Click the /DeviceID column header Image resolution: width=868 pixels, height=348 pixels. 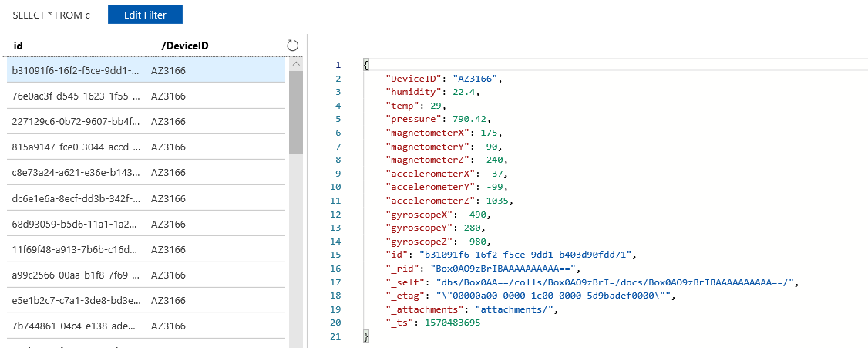point(185,46)
